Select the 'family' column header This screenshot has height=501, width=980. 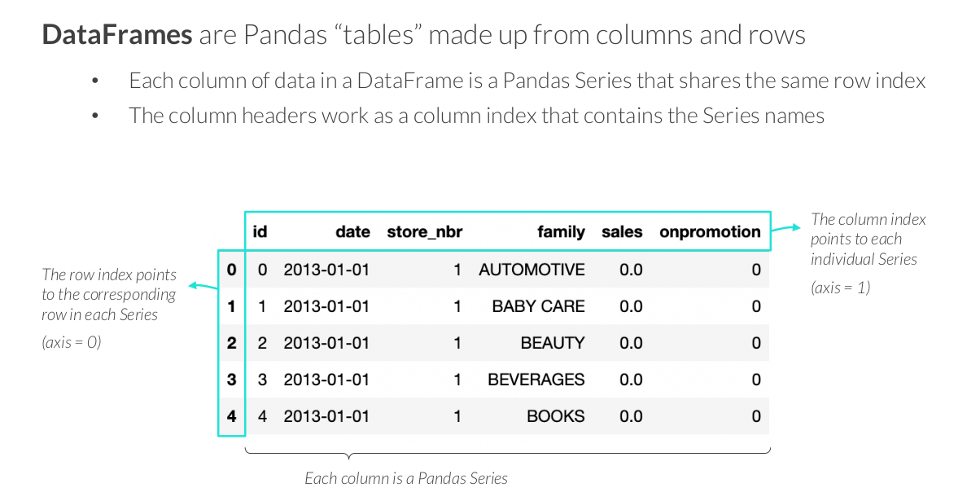click(x=561, y=232)
